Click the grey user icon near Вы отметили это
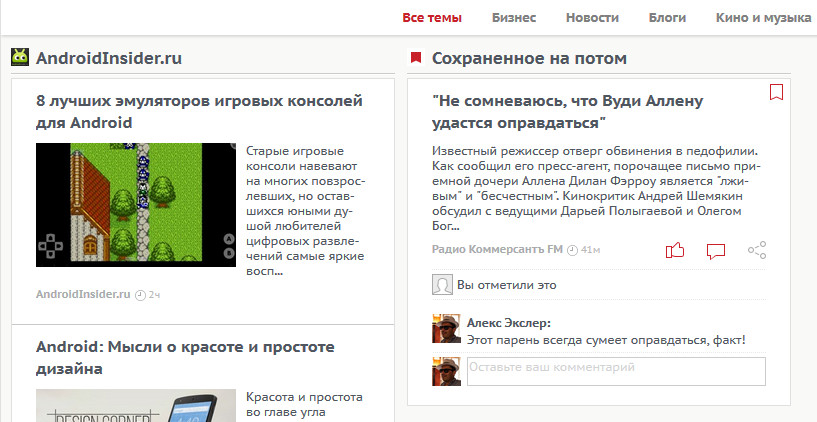This screenshot has height=422, width=817. pyautogui.click(x=442, y=285)
